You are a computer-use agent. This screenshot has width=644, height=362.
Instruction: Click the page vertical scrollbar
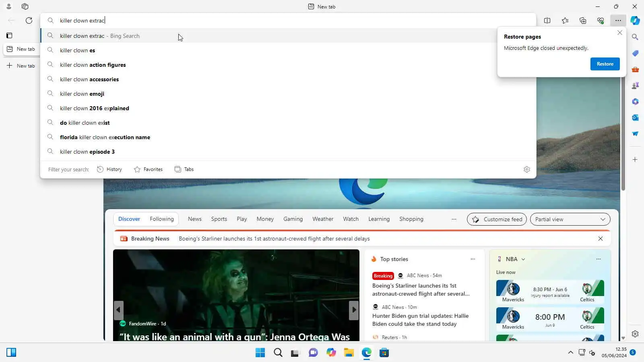tap(623, 133)
